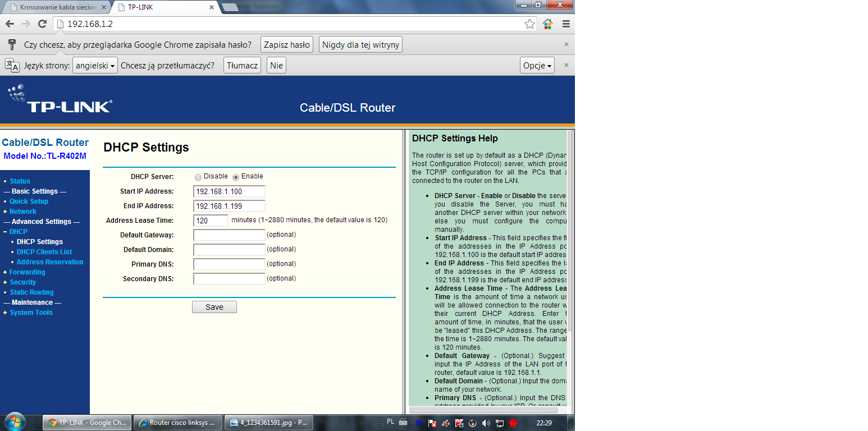Select the Disable DHCP Server radio button
This screenshot has height=431, width=868.
coord(198,177)
